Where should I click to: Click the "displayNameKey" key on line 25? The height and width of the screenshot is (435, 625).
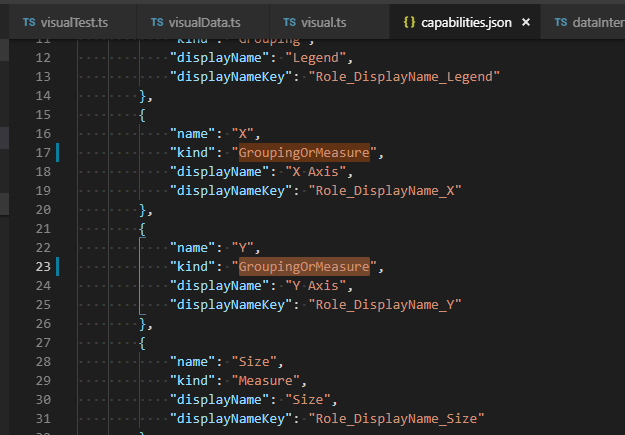pos(231,305)
